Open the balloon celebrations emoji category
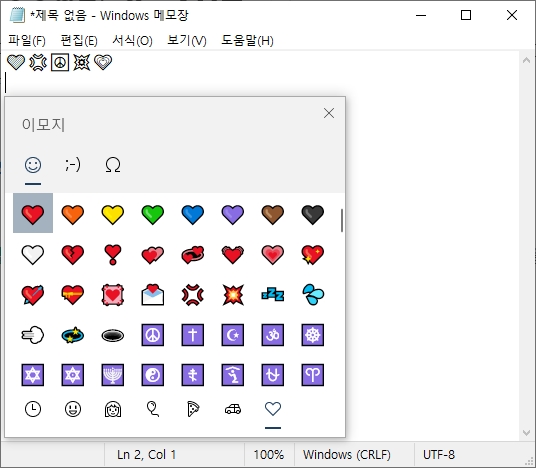 pyautogui.click(x=153, y=409)
